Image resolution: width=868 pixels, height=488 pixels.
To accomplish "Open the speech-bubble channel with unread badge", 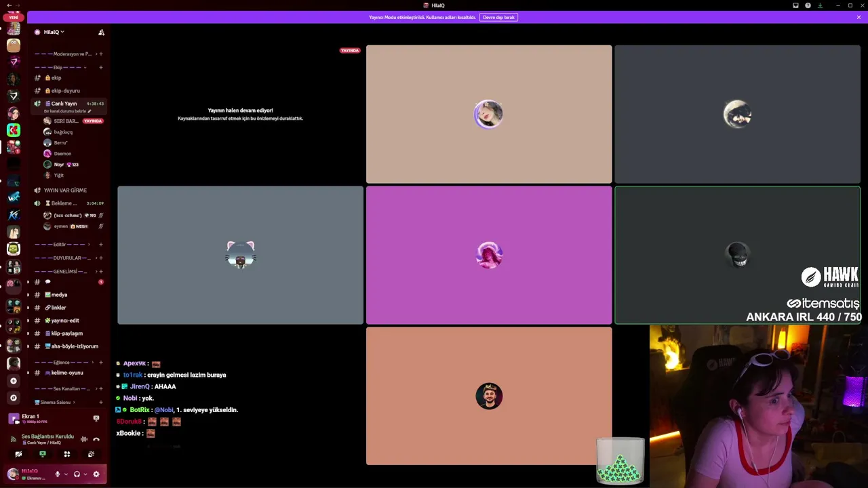I will coord(68,282).
